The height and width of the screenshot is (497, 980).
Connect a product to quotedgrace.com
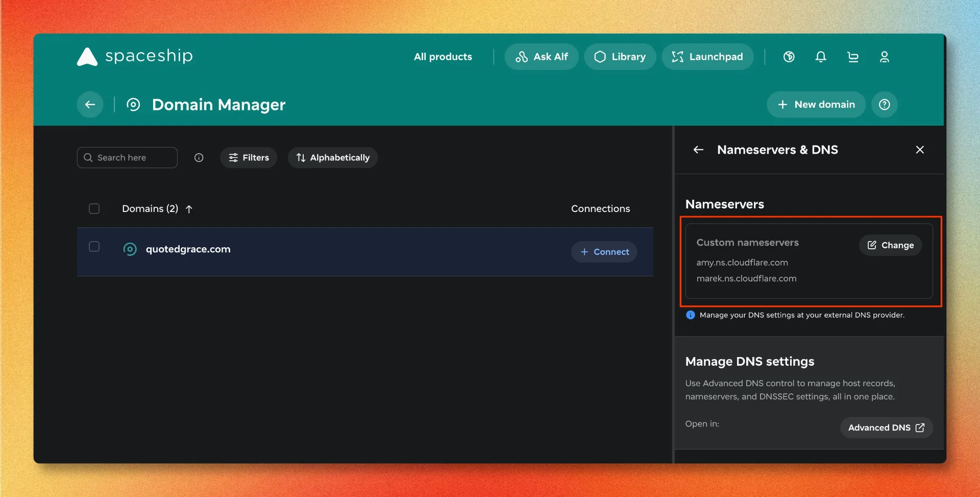(x=604, y=252)
